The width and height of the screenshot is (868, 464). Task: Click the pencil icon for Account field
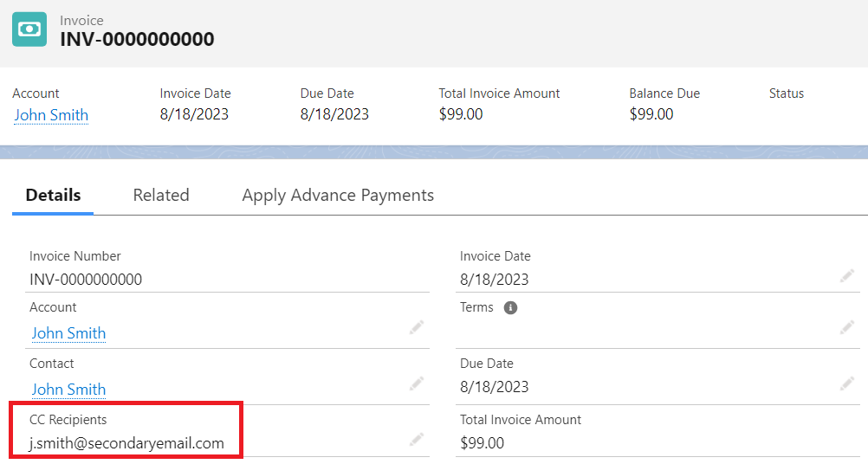pyautogui.click(x=417, y=327)
